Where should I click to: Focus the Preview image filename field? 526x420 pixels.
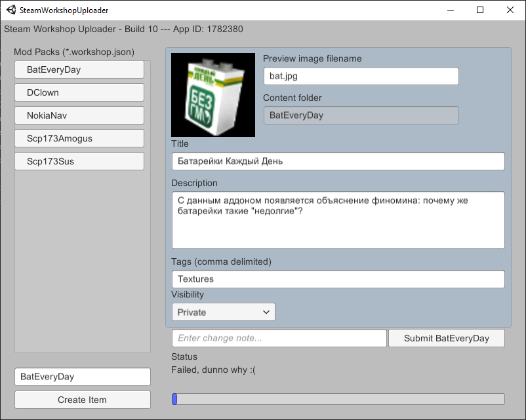pos(361,76)
